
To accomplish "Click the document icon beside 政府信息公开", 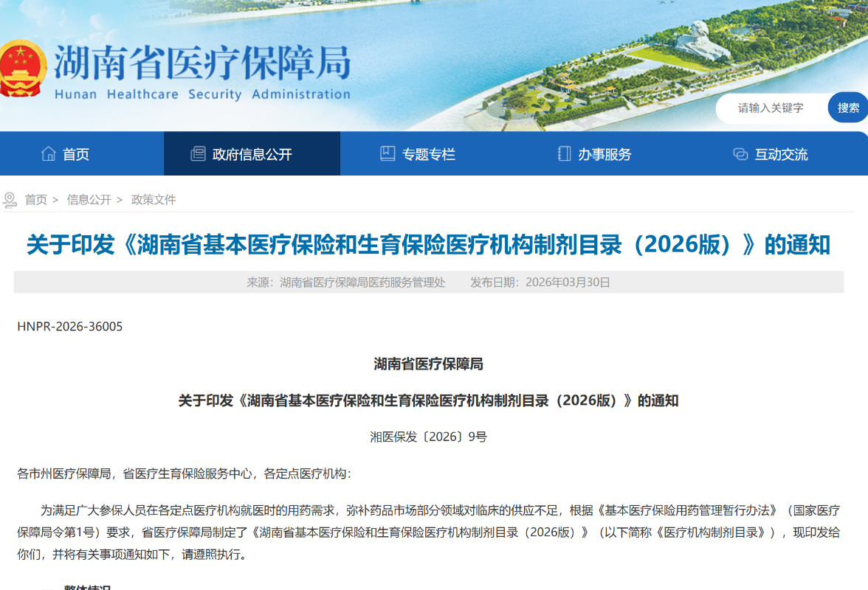I will pyautogui.click(x=198, y=154).
